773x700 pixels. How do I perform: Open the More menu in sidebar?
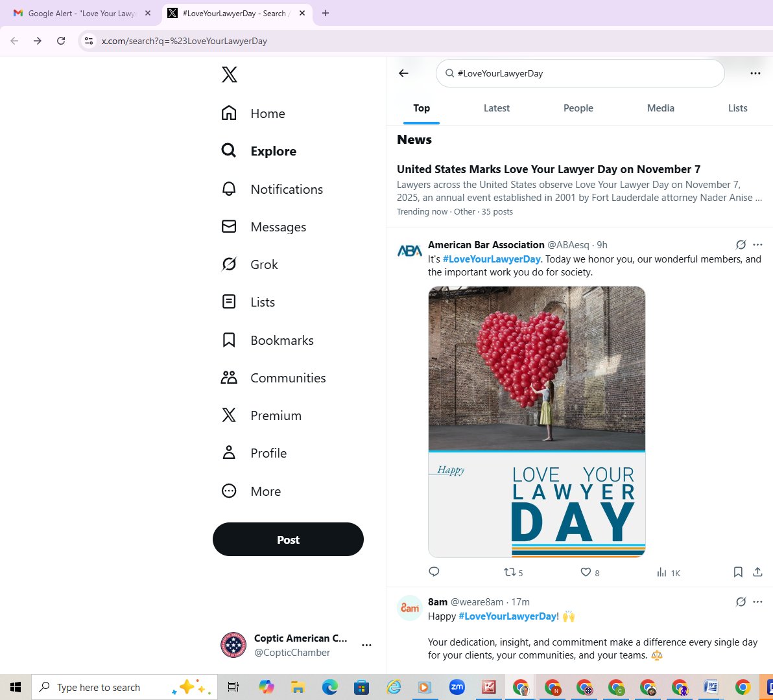(251, 491)
